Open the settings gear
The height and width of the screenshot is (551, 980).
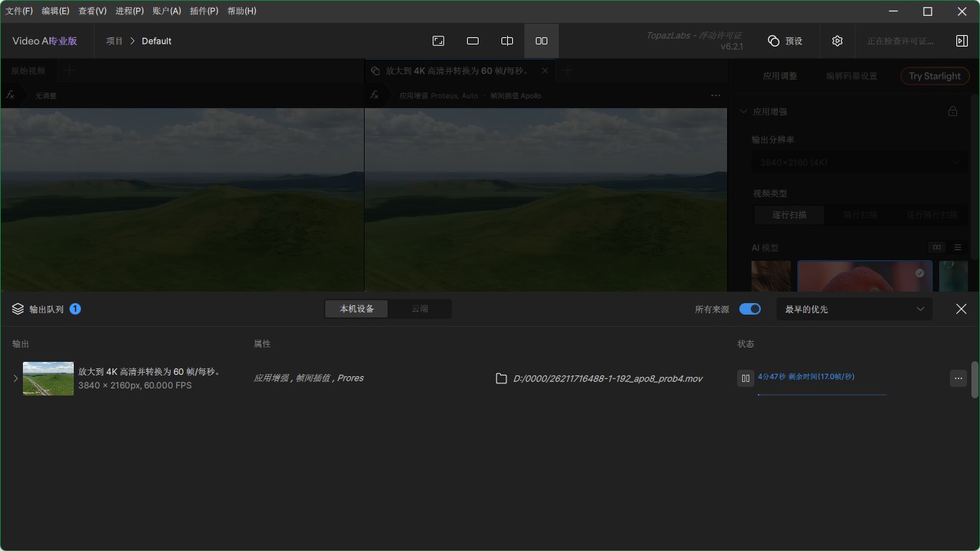[x=837, y=41]
